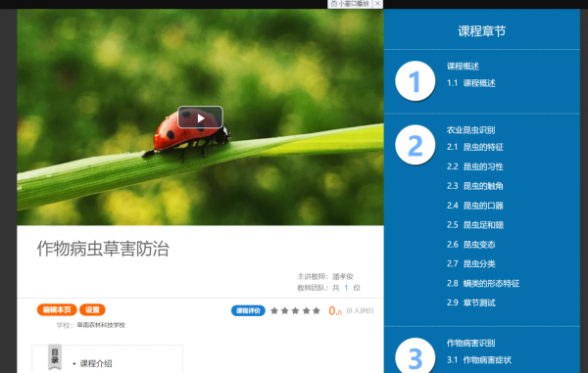The height and width of the screenshot is (373, 588).
Task: Click the 目录 bookmark icon
Action: (x=55, y=357)
